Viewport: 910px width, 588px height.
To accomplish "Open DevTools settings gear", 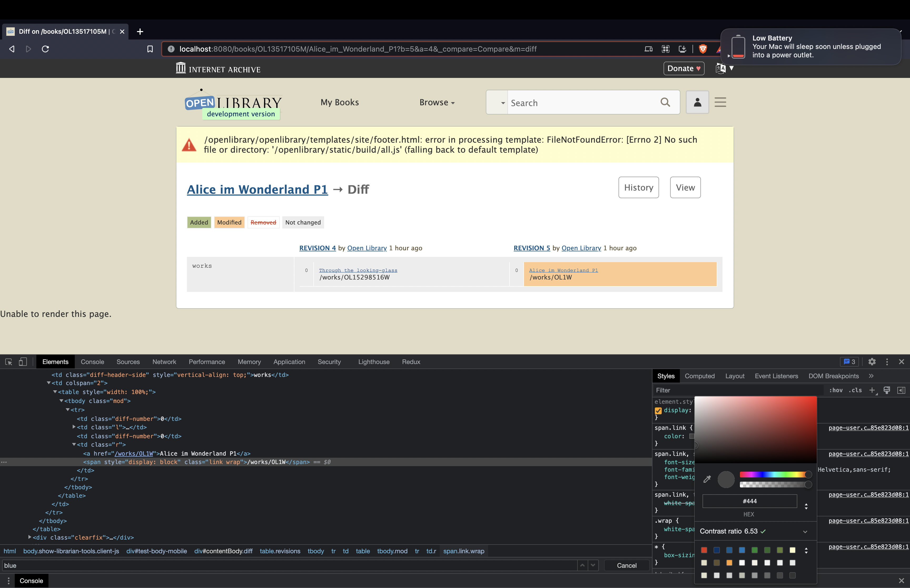I will (x=872, y=362).
